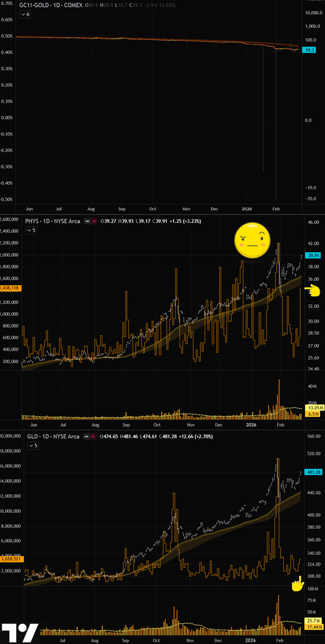Select the orange 1,438,118 left-axis value label
The image size is (325, 644).
click(10, 288)
